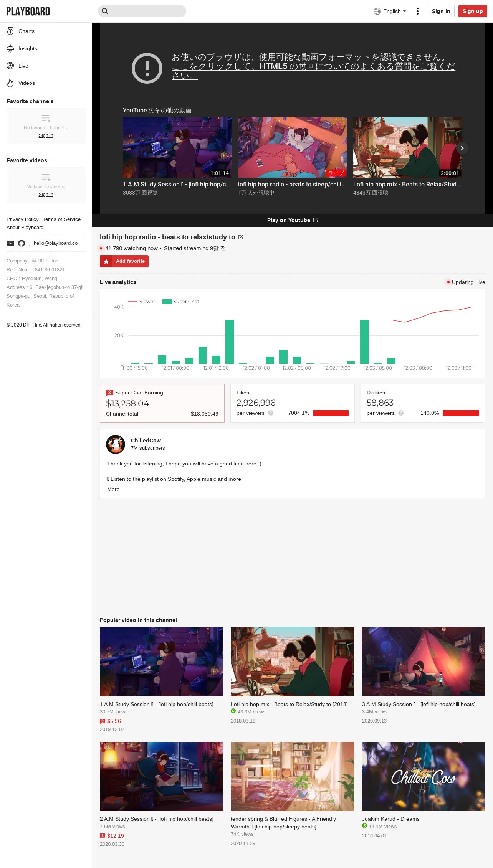Open Joakim Karud - Dreams thumbnail

tap(424, 776)
